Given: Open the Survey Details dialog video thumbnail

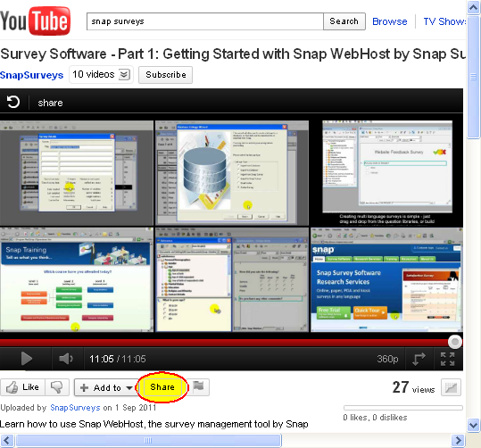Looking at the screenshot, I should click(x=77, y=173).
